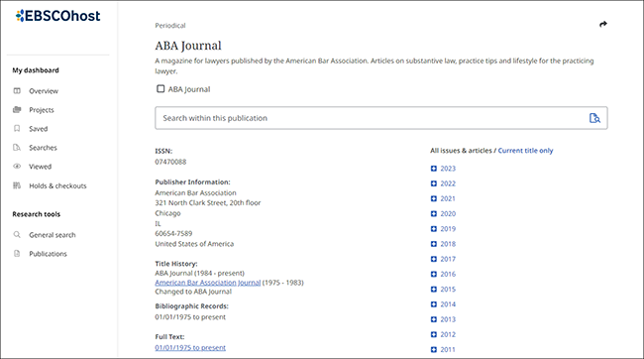Expand the 2017 issues plus icon
Viewport: 644px width, 359px height.
434,259
